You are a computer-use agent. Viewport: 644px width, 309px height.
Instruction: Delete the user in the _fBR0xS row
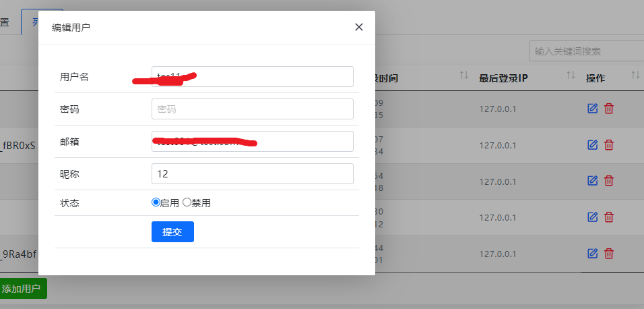[609, 145]
